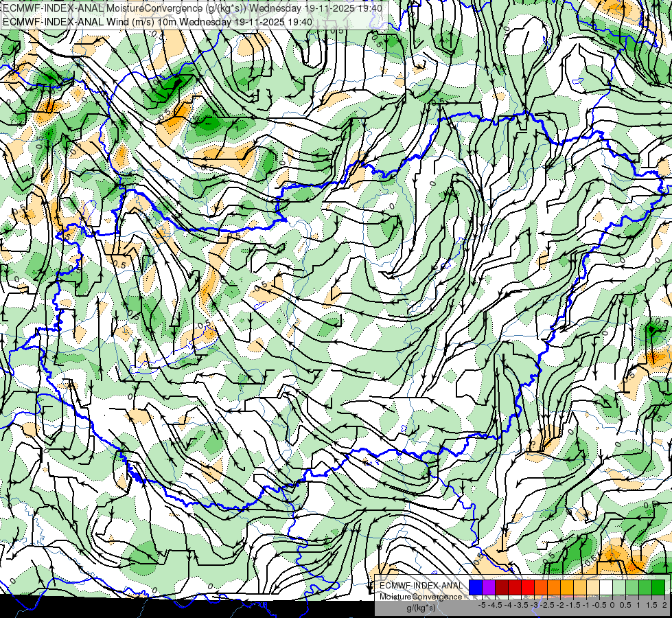Select the darkest green swatch ending at 2
The image size is (672, 618).
tap(658, 587)
